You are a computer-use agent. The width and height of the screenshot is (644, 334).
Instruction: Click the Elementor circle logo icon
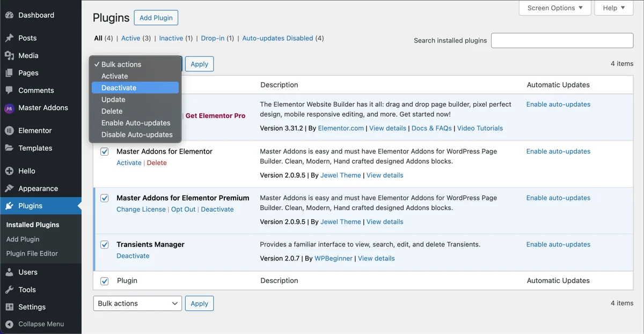[9, 130]
